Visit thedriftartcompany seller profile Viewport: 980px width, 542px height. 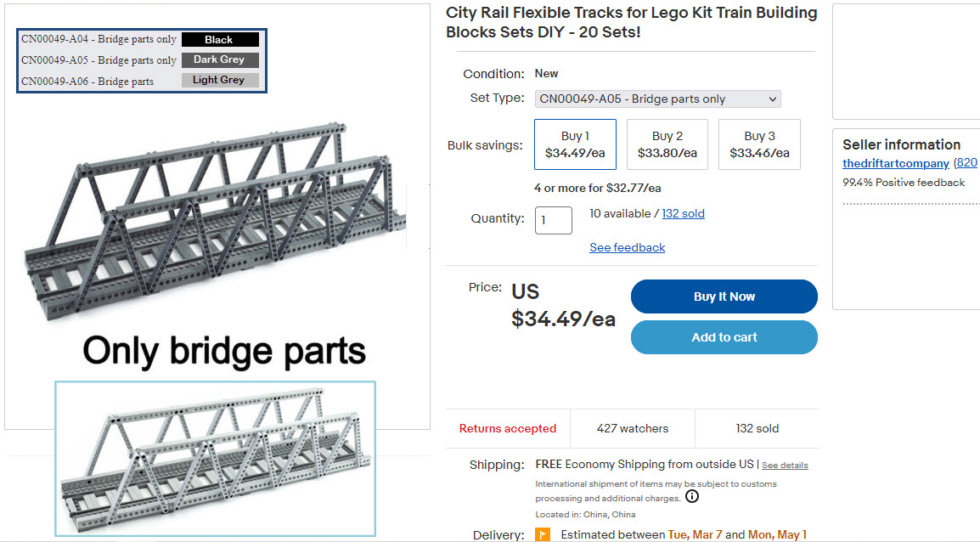pos(895,163)
